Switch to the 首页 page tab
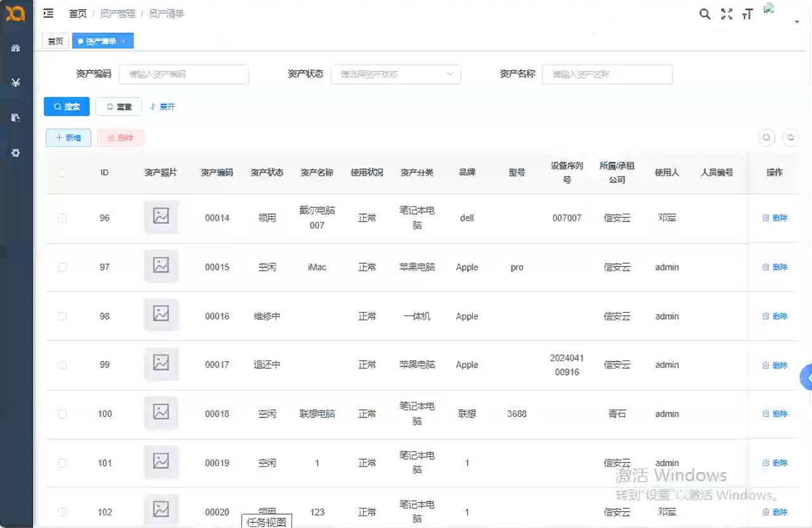Image resolution: width=812 pixels, height=528 pixels. click(x=55, y=41)
